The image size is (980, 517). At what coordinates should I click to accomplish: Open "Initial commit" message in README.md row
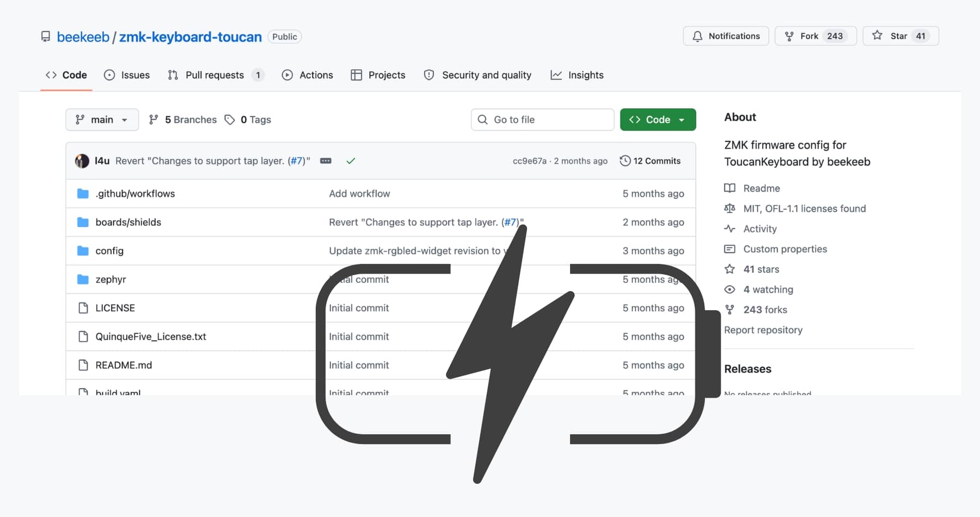(359, 365)
